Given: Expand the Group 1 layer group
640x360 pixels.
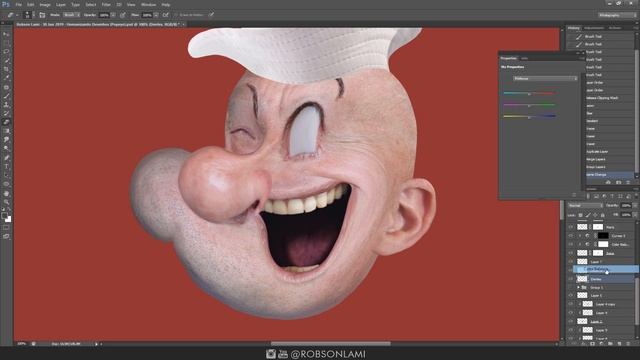Looking at the screenshot, I should click(578, 288).
